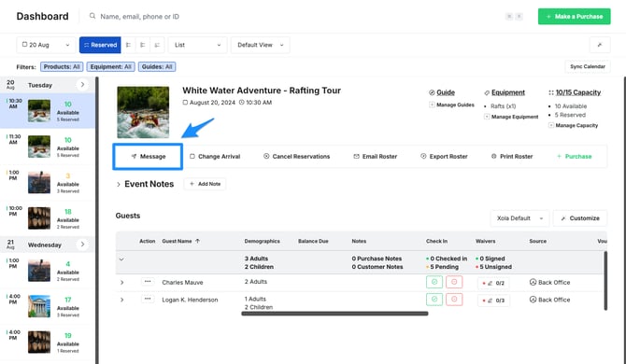Click Print Roster action
The height and width of the screenshot is (364, 626).
(512, 156)
